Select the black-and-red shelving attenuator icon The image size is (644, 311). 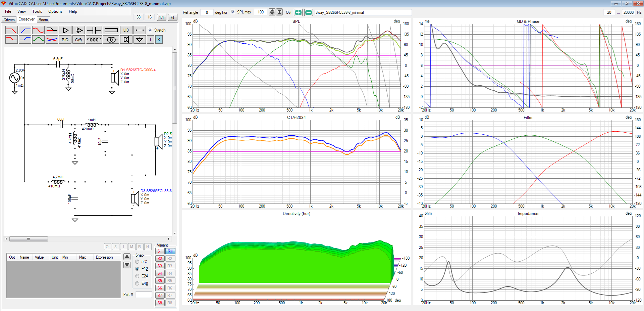tap(52, 30)
